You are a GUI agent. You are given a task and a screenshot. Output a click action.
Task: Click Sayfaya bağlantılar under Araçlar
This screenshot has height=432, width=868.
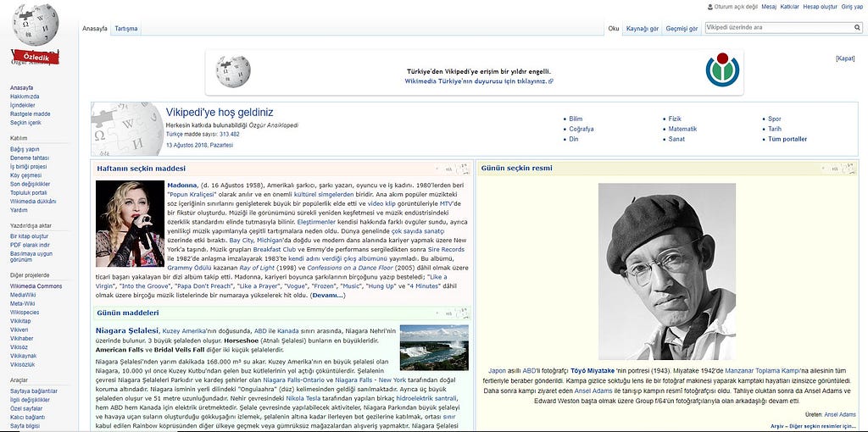point(34,391)
